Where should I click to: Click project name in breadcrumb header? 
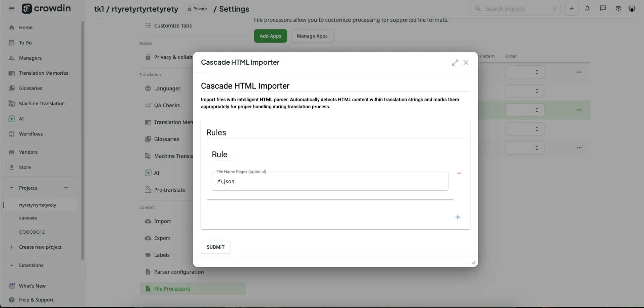coord(145,9)
